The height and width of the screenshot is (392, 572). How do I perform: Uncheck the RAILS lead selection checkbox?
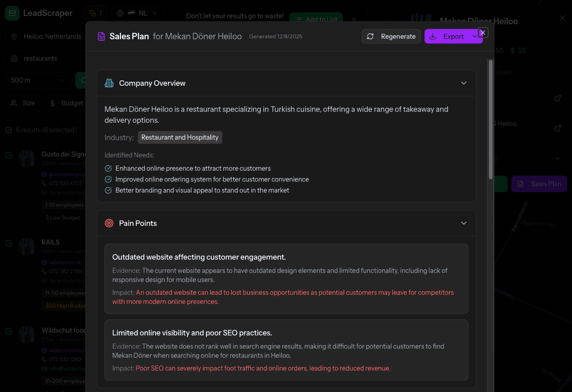[8, 243]
